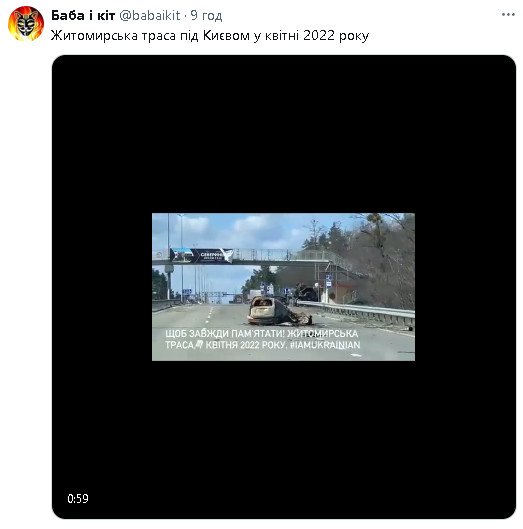
Task: Open the Баба і кіт profile avatar
Action: click(x=26, y=24)
